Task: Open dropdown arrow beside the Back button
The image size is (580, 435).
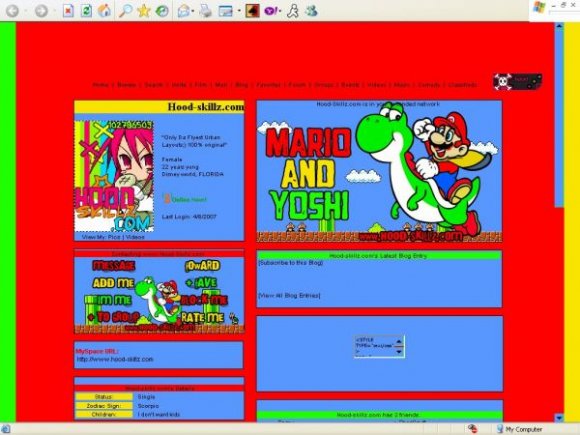Action: click(x=25, y=11)
